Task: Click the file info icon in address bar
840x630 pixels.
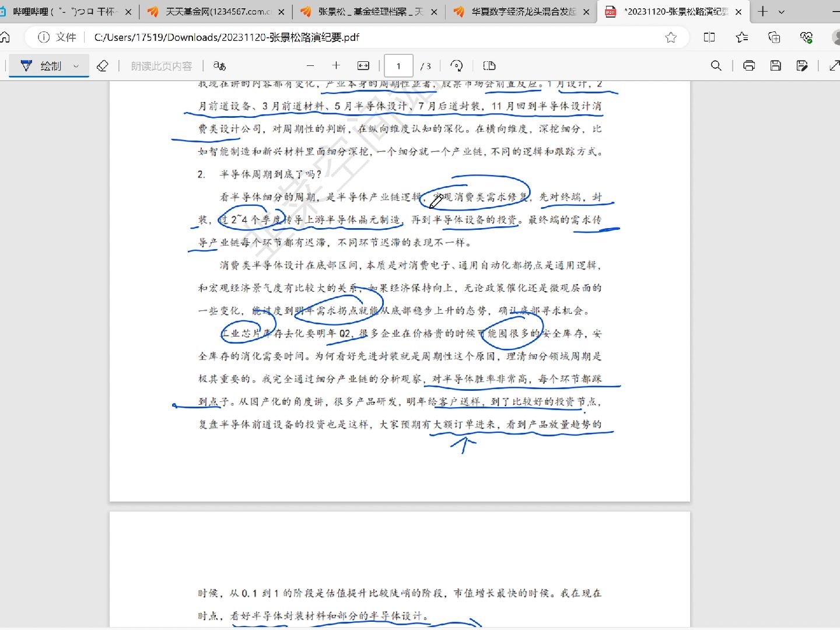Action: (x=44, y=37)
